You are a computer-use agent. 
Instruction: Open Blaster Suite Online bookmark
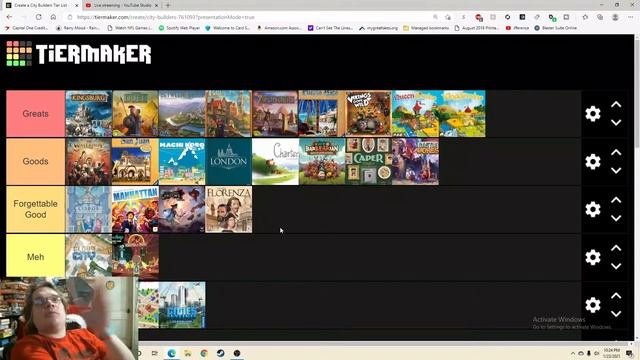556,28
